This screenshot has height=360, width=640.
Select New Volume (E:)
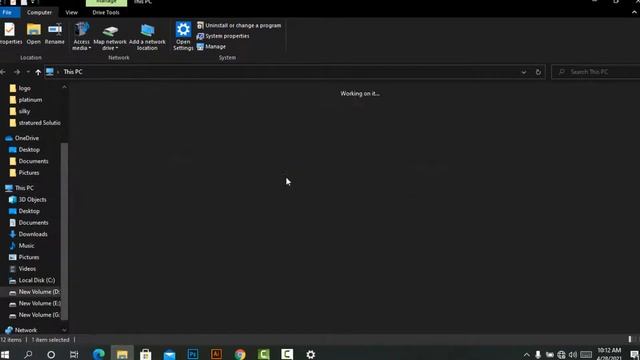coord(34,303)
